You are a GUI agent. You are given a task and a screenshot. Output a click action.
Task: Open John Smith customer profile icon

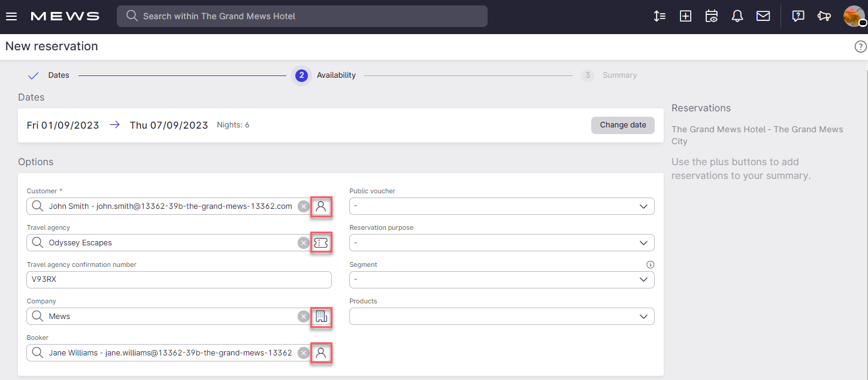click(x=321, y=206)
